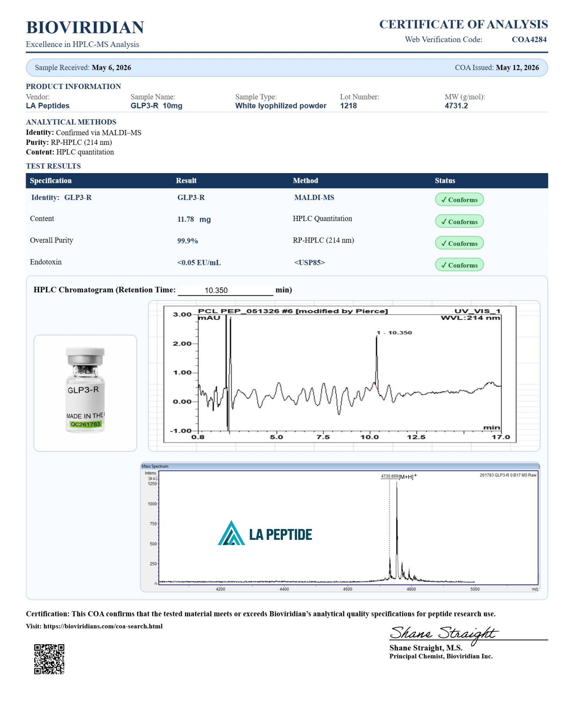The image size is (563, 728).
Task: Click the QR code image
Action: coord(49,659)
